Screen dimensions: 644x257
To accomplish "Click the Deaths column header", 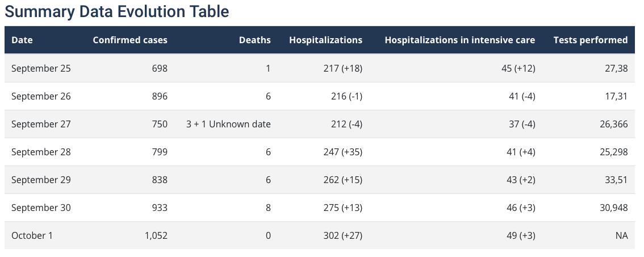I will click(x=254, y=40).
